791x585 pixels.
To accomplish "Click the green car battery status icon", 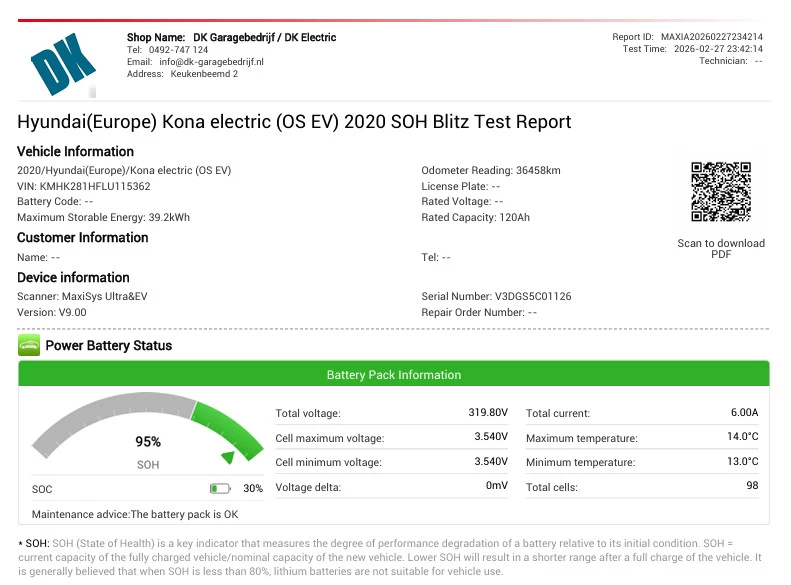I will [x=29, y=345].
